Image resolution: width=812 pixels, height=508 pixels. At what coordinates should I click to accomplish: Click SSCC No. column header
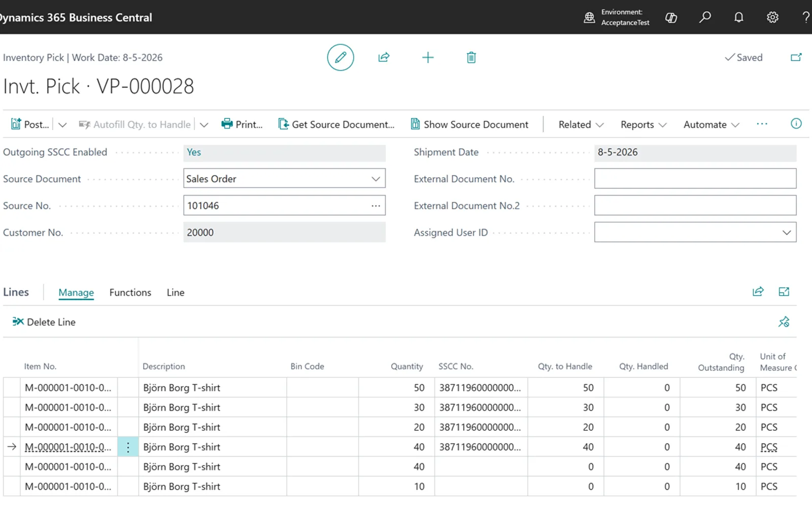pos(456,366)
